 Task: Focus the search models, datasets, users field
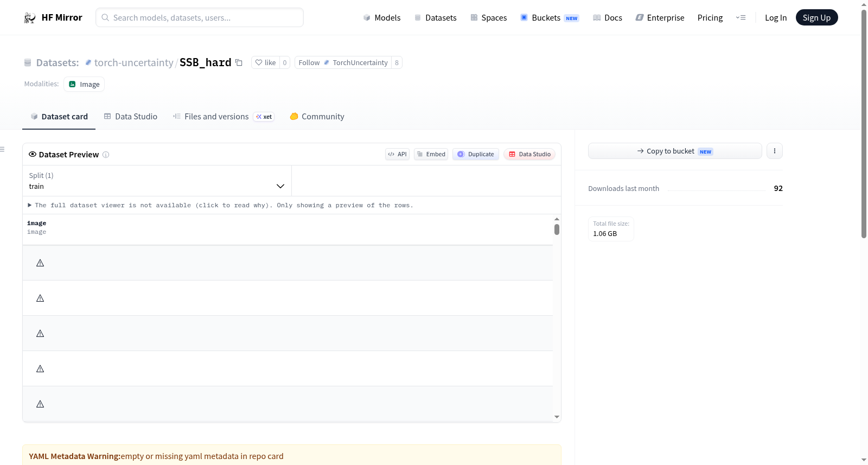click(x=200, y=17)
